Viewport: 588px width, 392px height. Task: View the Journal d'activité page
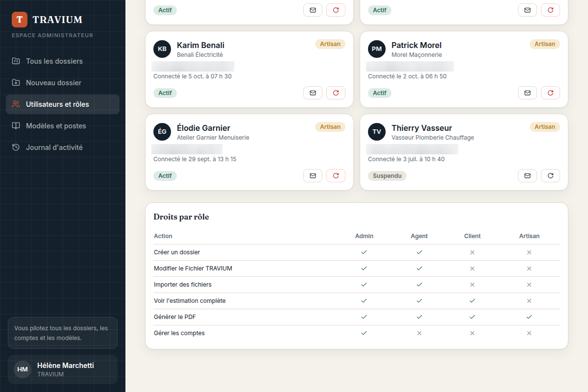(63, 147)
